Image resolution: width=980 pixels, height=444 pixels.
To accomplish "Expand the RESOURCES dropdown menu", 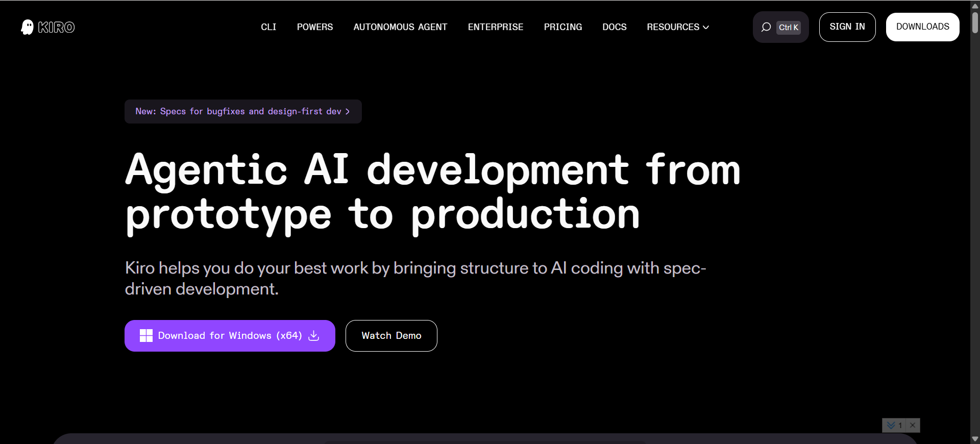I will (x=678, y=27).
